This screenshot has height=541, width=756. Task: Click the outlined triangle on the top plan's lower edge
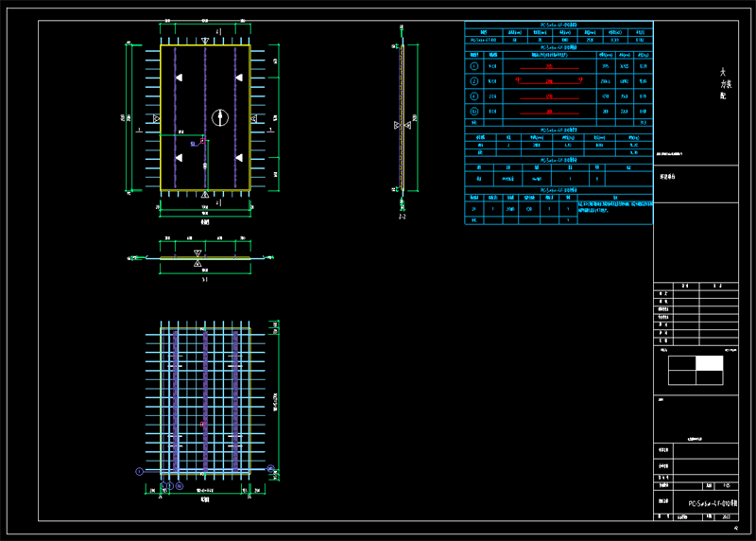pos(205,194)
